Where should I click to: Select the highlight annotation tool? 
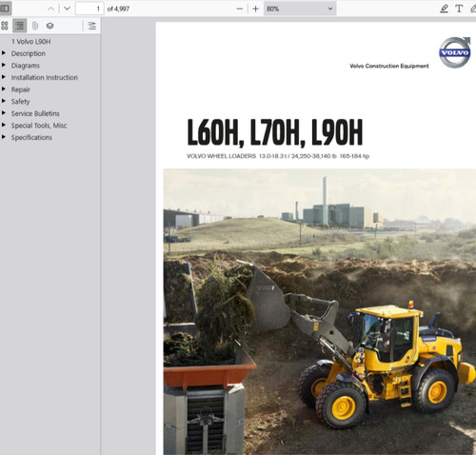[444, 9]
